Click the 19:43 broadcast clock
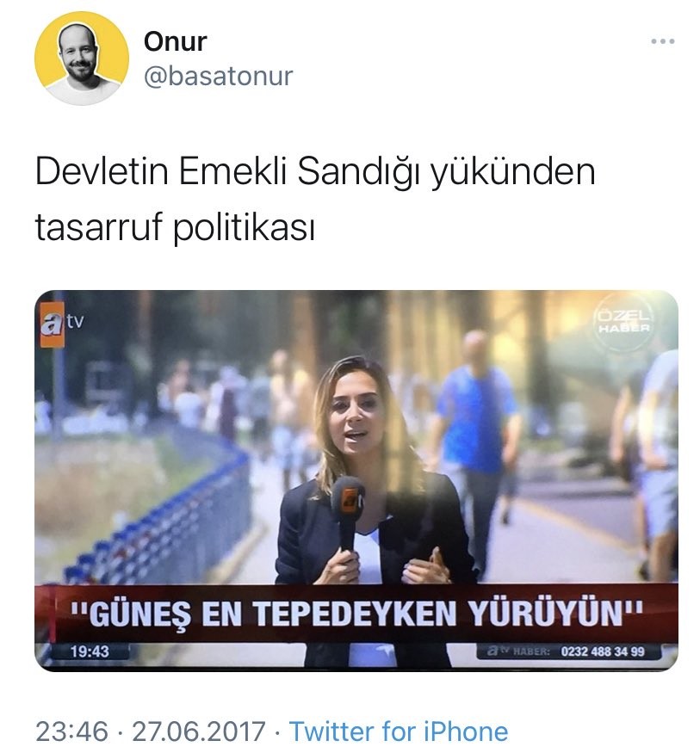The height and width of the screenshot is (753, 700). [x=90, y=651]
